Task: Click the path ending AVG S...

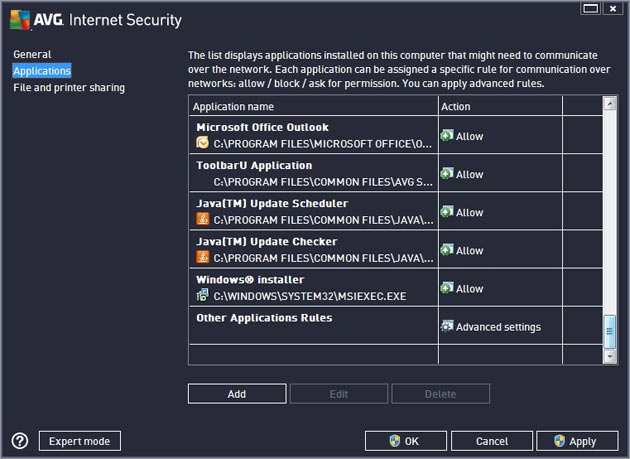Action: pyautogui.click(x=323, y=182)
